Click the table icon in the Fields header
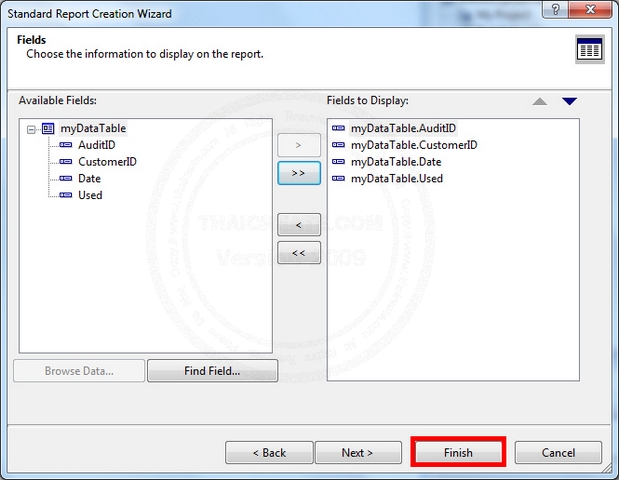This screenshot has height=480, width=619. 589,49
